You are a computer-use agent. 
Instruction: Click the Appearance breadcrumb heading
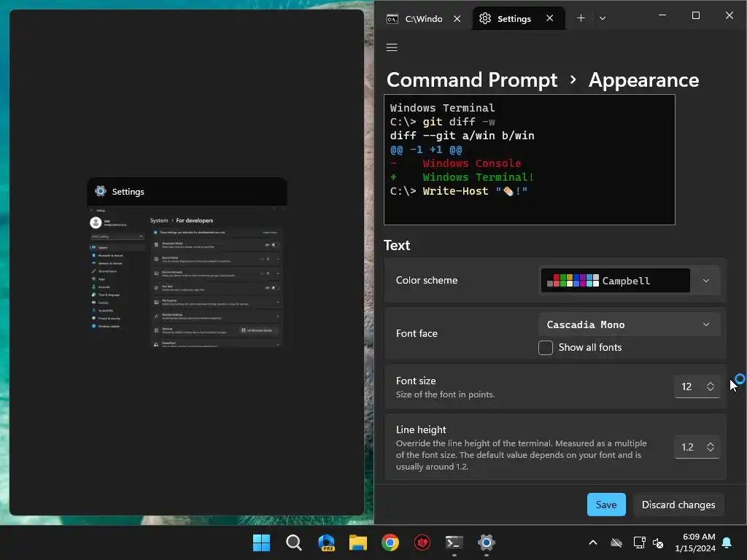643,79
